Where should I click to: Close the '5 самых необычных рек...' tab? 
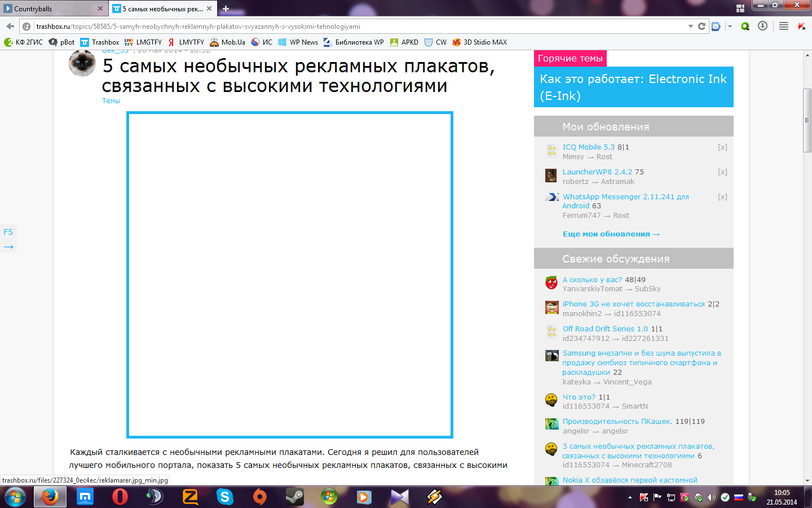point(209,8)
